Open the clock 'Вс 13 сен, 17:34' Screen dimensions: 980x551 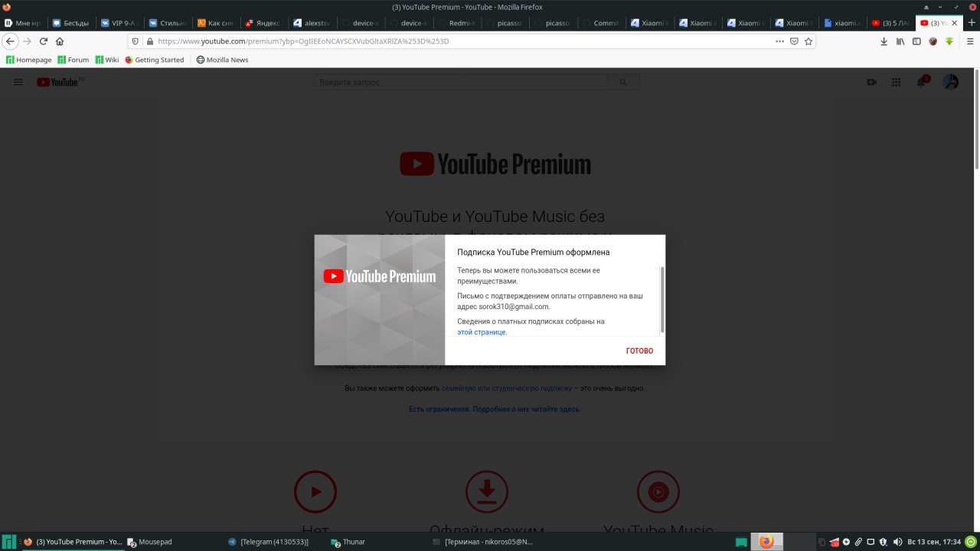pos(933,542)
